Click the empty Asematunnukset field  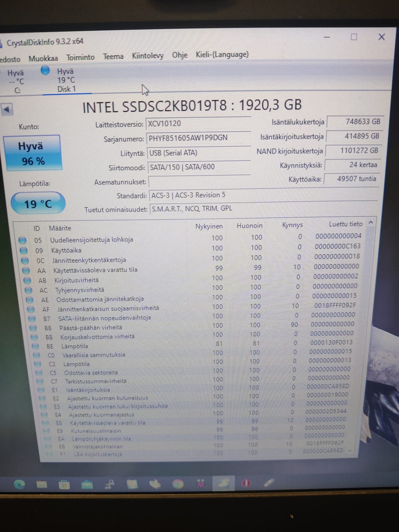(199, 181)
